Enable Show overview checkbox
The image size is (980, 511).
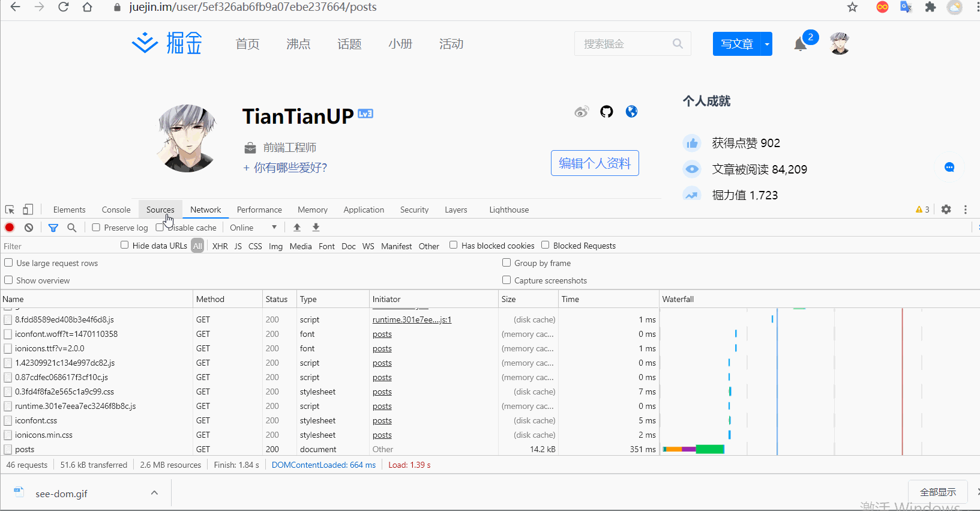(8, 280)
